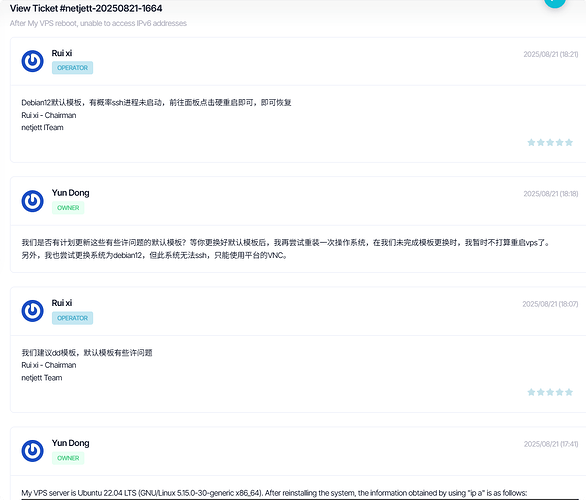Give the 18:21 reply a one-star rating
The width and height of the screenshot is (586, 500).
pyautogui.click(x=531, y=142)
